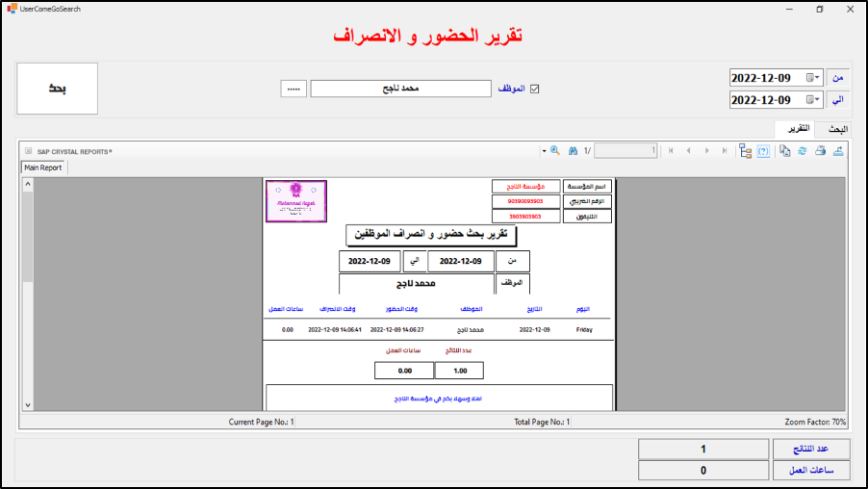Screen dimensions: 868x489
Task: Click the Copy icon in report toolbar
Action: click(x=785, y=151)
